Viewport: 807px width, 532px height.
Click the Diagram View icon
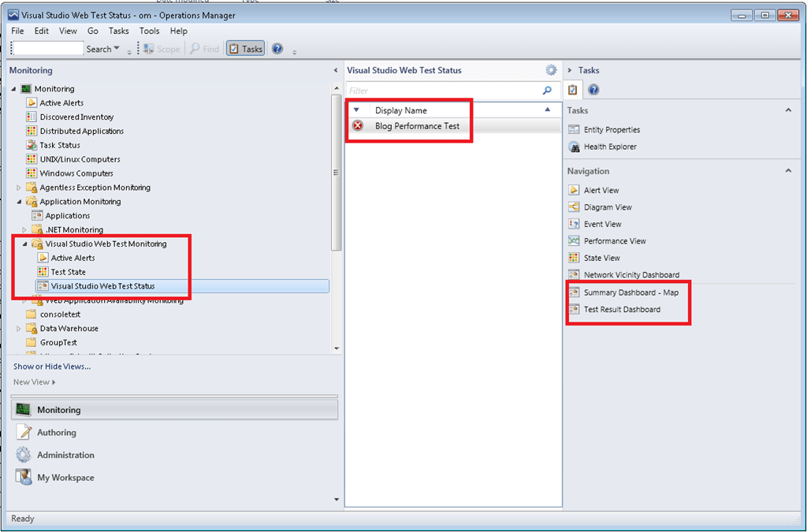[x=574, y=207]
